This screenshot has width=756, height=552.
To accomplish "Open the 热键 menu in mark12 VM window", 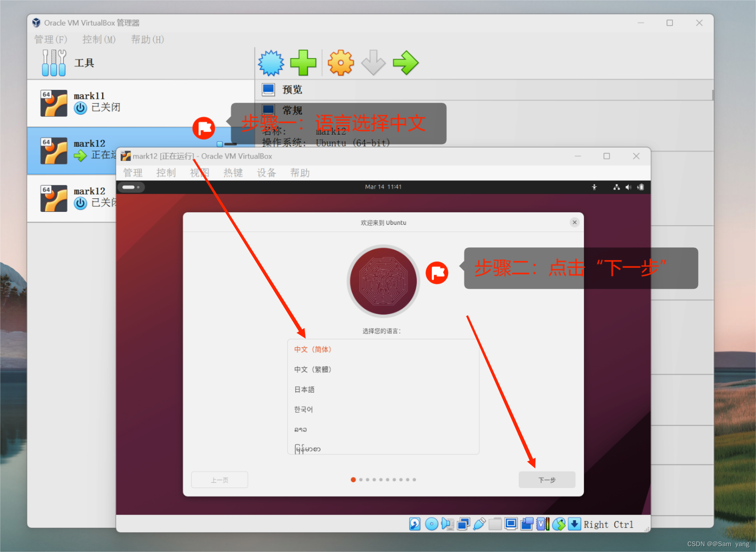I will pos(233,173).
